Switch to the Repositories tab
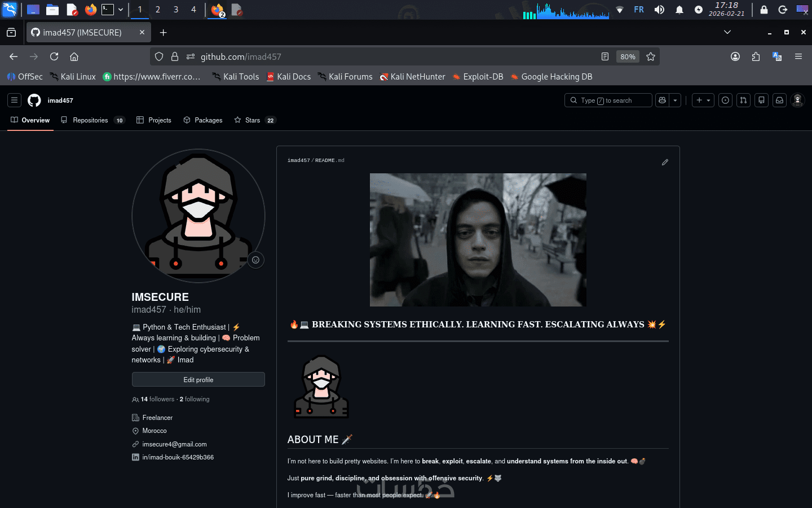812x508 pixels. pos(92,120)
